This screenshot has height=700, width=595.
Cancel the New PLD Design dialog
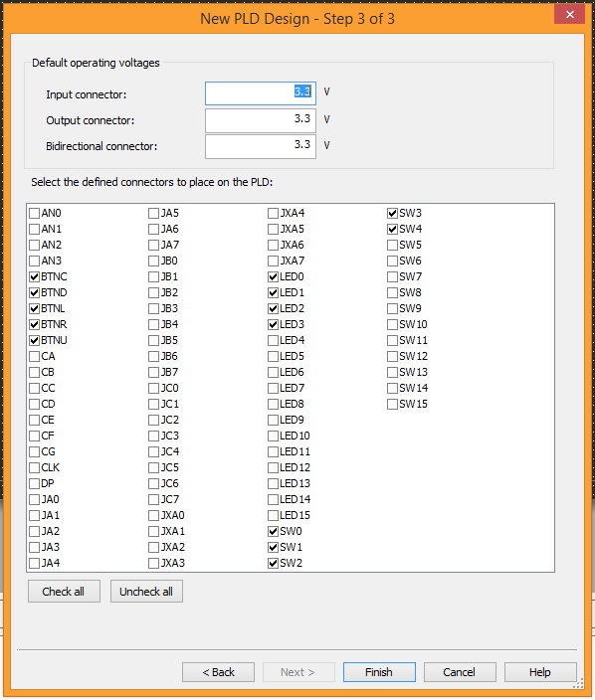[x=460, y=672]
